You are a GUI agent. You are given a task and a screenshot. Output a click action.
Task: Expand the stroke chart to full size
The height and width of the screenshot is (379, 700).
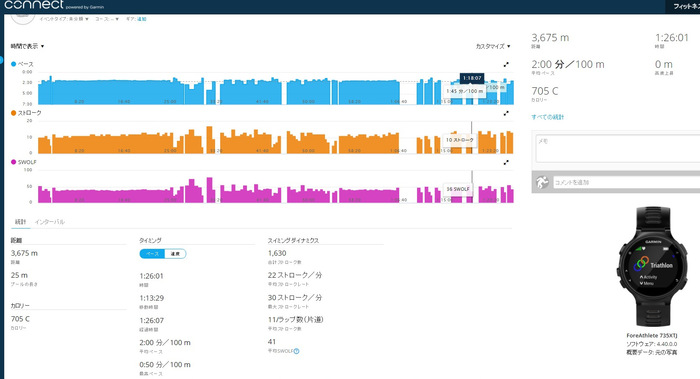[506, 113]
